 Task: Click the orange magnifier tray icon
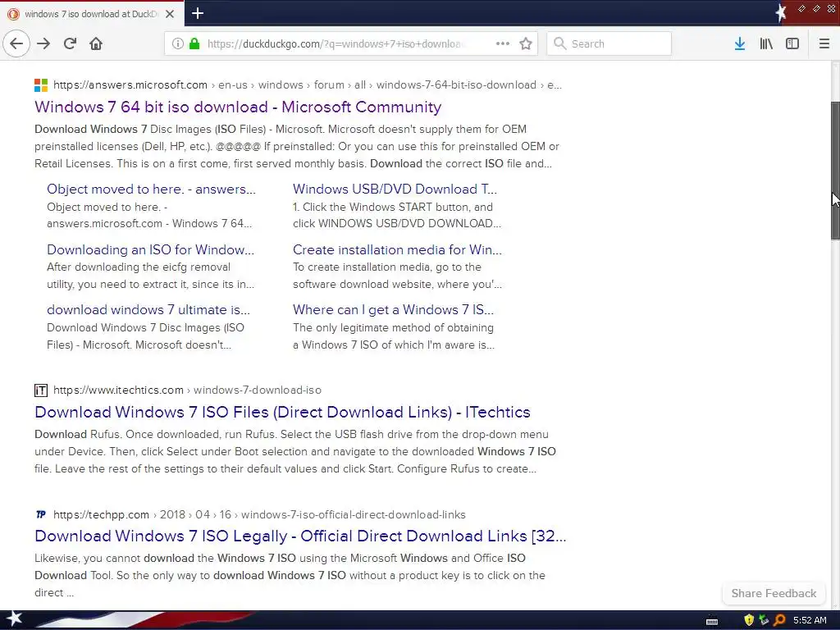pyautogui.click(x=779, y=620)
